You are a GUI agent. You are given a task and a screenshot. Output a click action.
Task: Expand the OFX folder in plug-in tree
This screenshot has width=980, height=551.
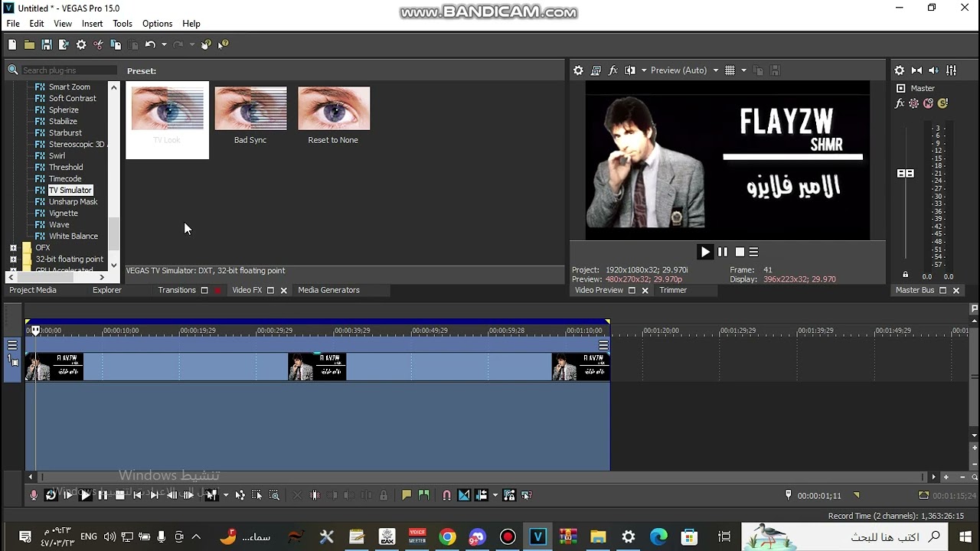point(13,248)
